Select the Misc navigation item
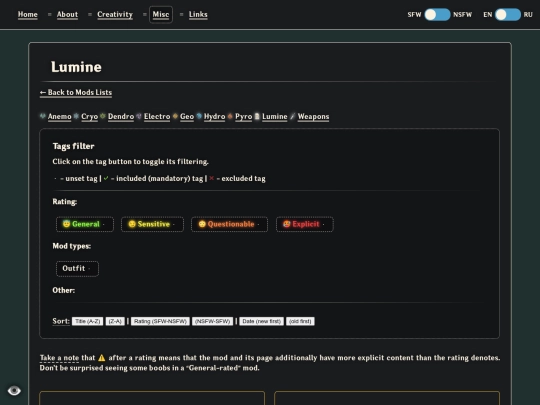Image resolution: width=540 pixels, height=405 pixels. 161,14
